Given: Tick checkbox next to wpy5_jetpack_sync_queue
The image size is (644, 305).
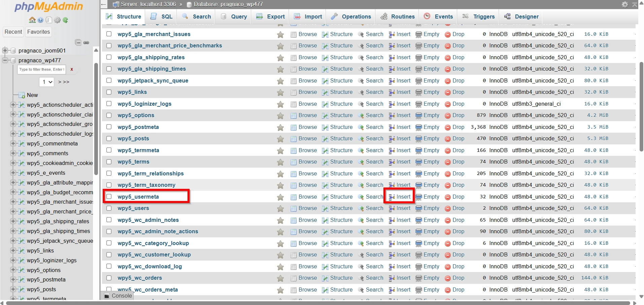Looking at the screenshot, I should (109, 80).
